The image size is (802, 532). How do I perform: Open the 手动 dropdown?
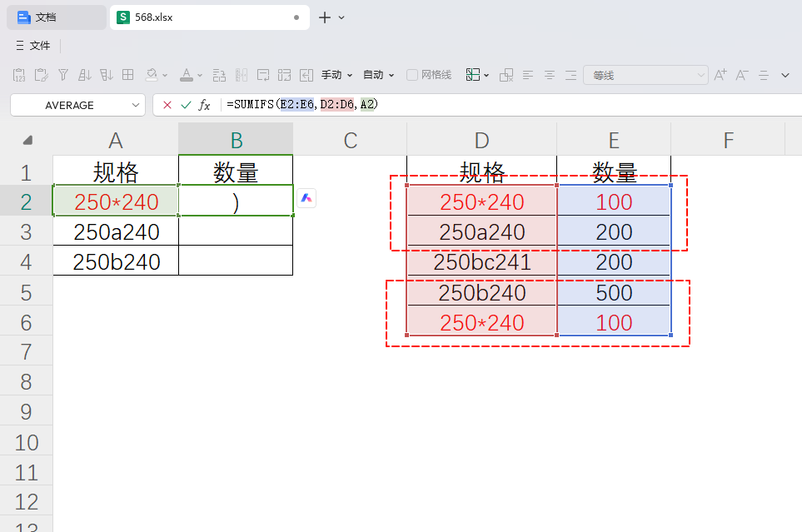click(x=337, y=75)
